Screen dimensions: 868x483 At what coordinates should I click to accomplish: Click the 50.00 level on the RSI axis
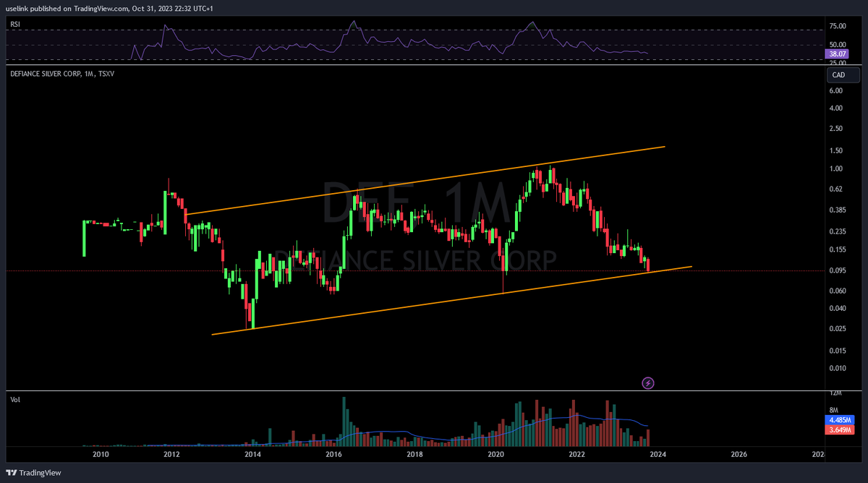coord(838,44)
